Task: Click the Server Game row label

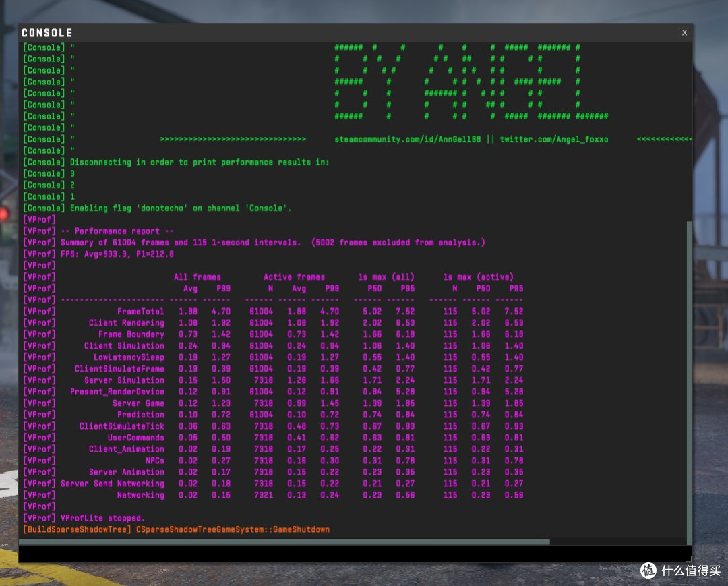Action: (138, 403)
